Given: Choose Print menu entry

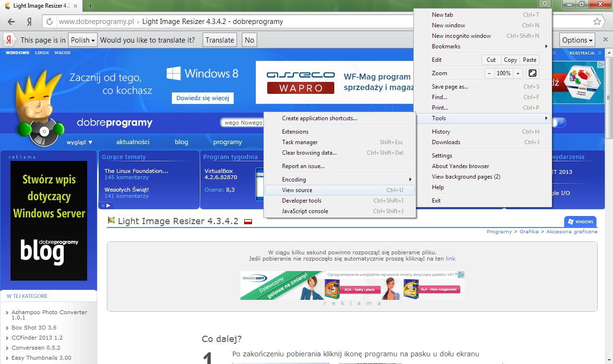Looking at the screenshot, I should [x=483, y=108].
